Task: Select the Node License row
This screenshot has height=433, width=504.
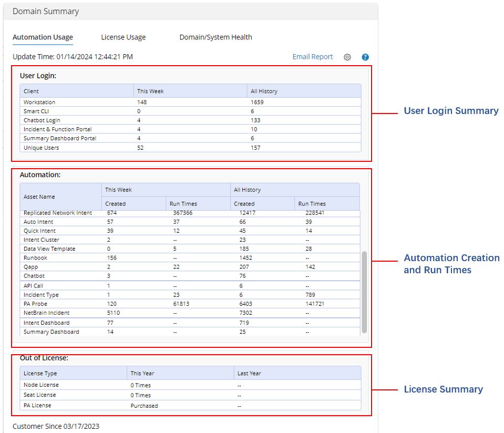Action: point(41,385)
